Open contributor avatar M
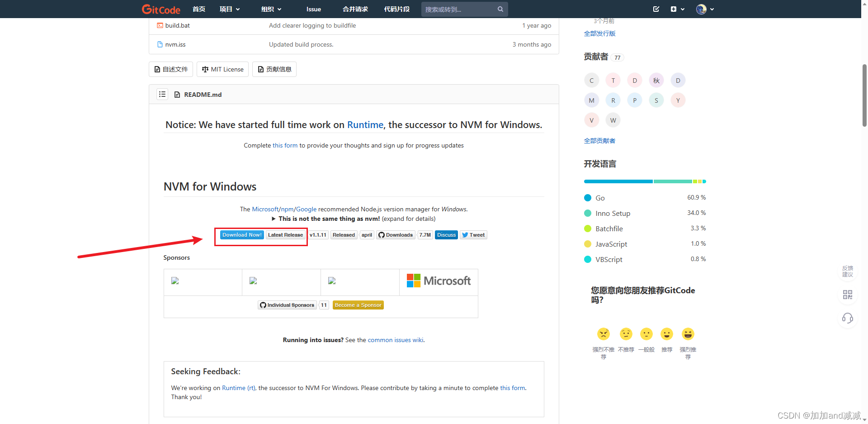 [x=591, y=100]
